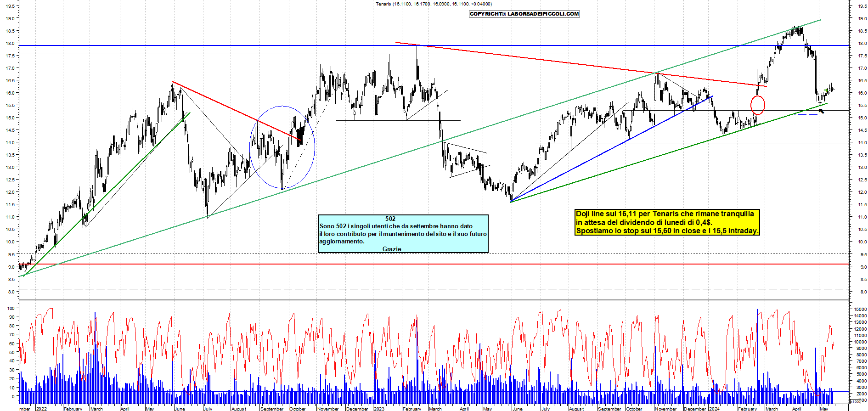Click '10000' on the volume scale

860,342
